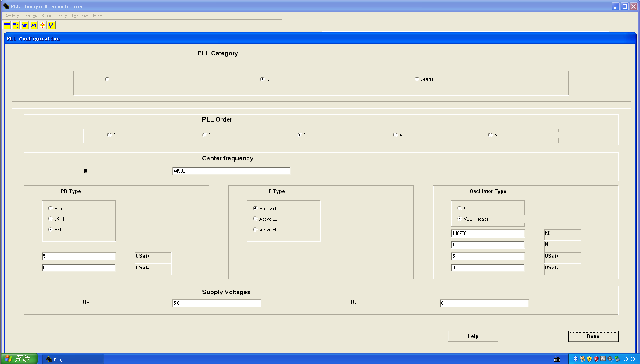Click the Project1 taskbar button
The image size is (640, 364).
(73, 359)
